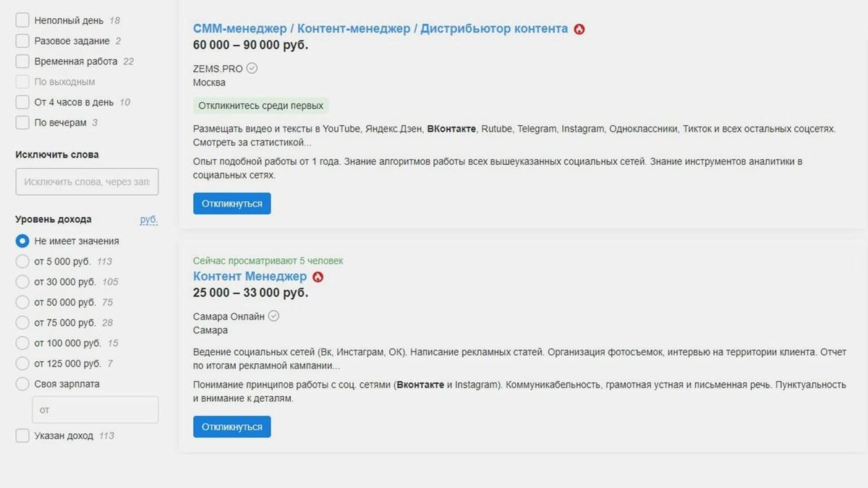The height and width of the screenshot is (488, 868).
Task: Click the Исключить слова input field
Action: (86, 181)
